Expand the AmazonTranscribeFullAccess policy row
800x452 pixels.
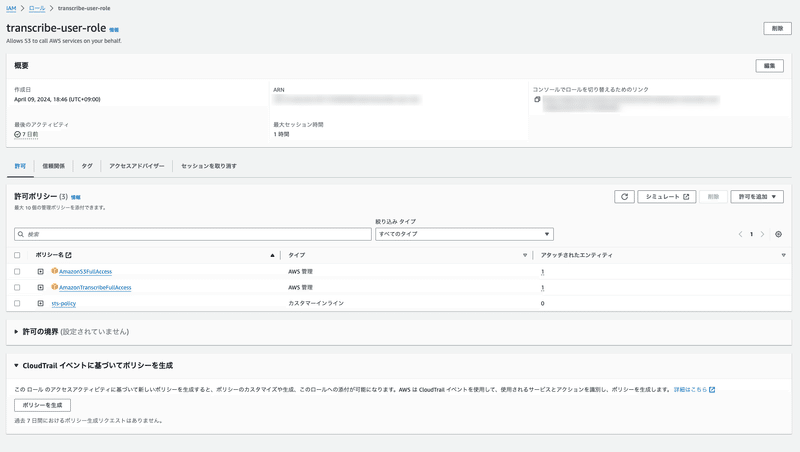[40, 287]
